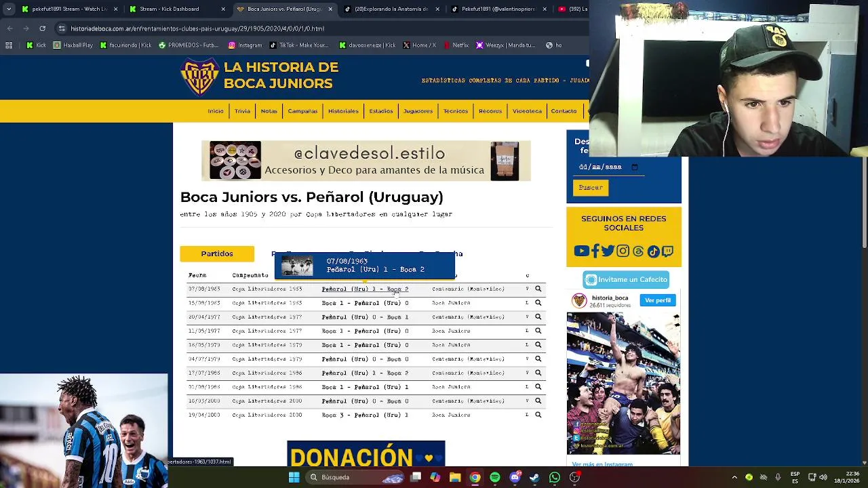Open the TikTok social icon in sidebar
Screen dimensions: 868x488
click(x=653, y=251)
